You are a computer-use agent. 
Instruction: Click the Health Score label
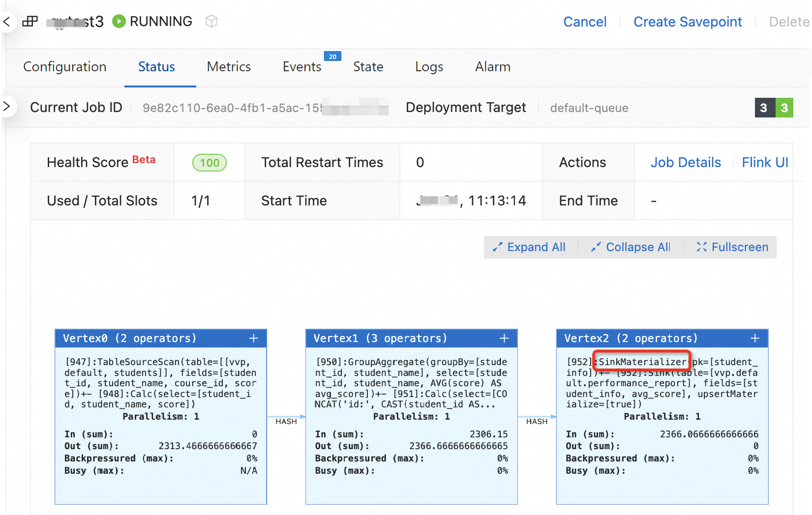[x=88, y=163]
